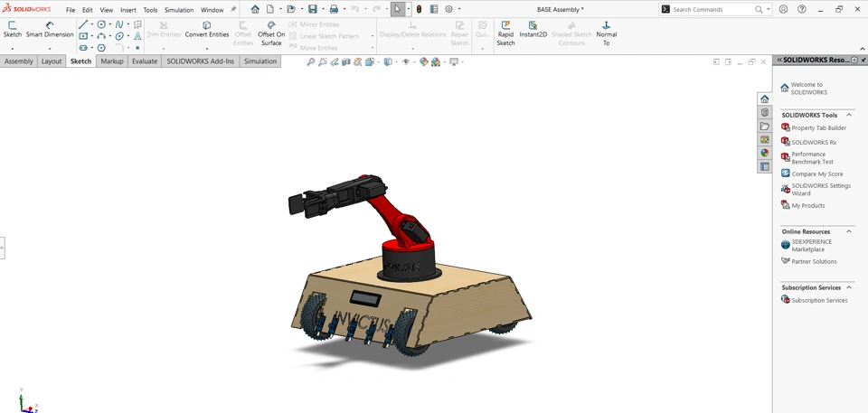Image resolution: width=868 pixels, height=413 pixels.
Task: Click the Rebuild traffic light icon
Action: 419,9
